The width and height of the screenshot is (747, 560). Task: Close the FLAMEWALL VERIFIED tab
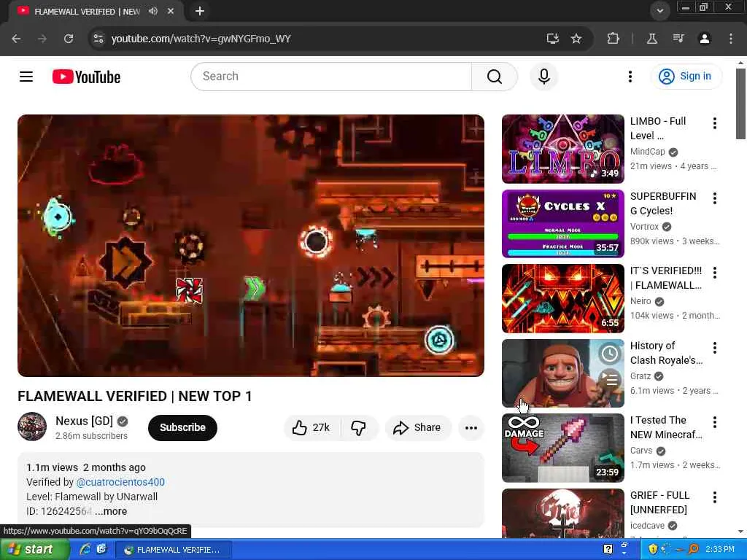click(171, 11)
